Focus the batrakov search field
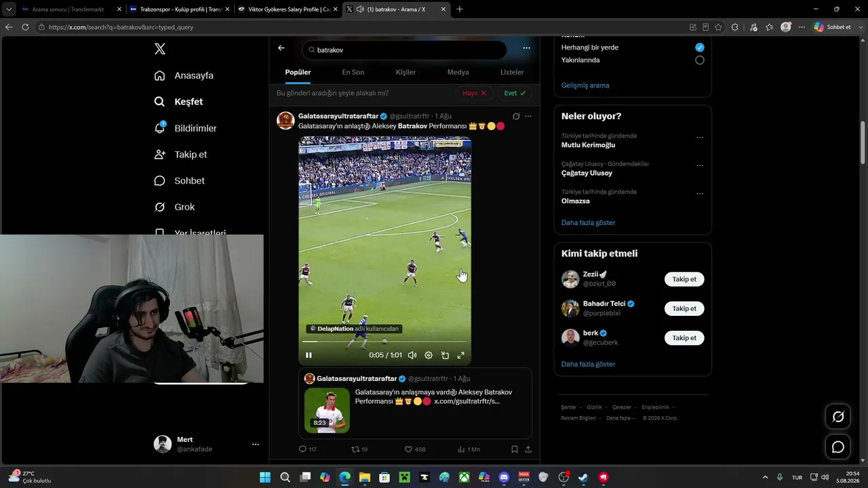 pos(404,50)
